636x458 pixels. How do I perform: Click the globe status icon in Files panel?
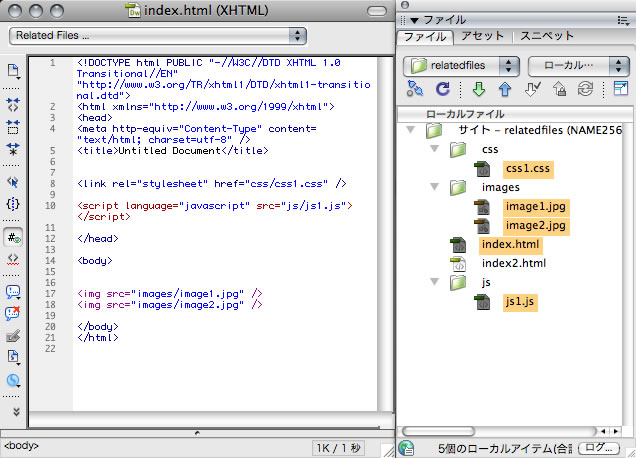(x=406, y=448)
